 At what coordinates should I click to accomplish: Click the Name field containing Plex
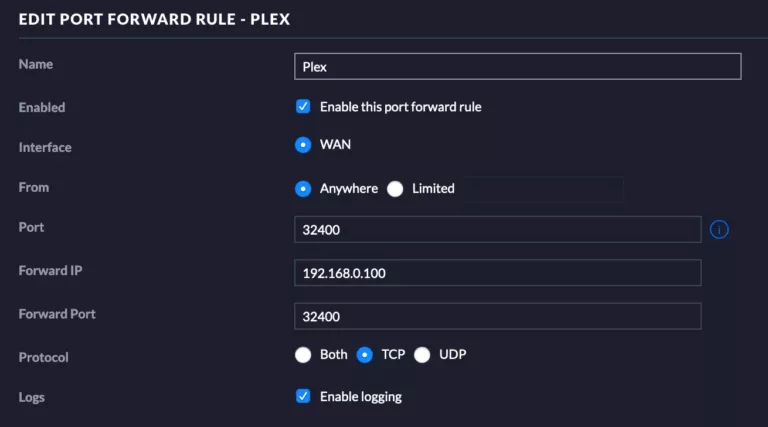[x=517, y=67]
